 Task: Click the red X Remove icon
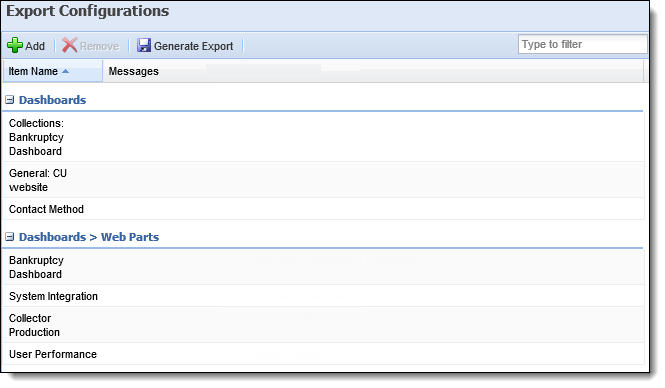pos(70,45)
